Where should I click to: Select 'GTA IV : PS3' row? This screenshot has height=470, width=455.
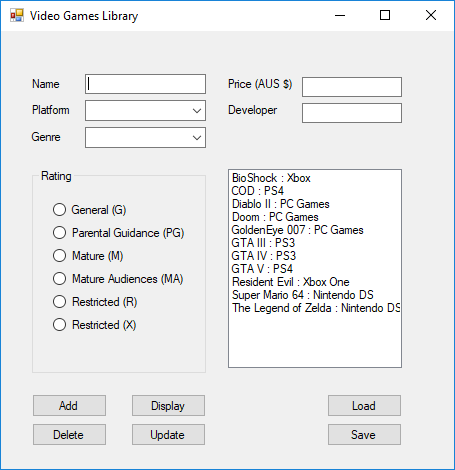point(315,256)
